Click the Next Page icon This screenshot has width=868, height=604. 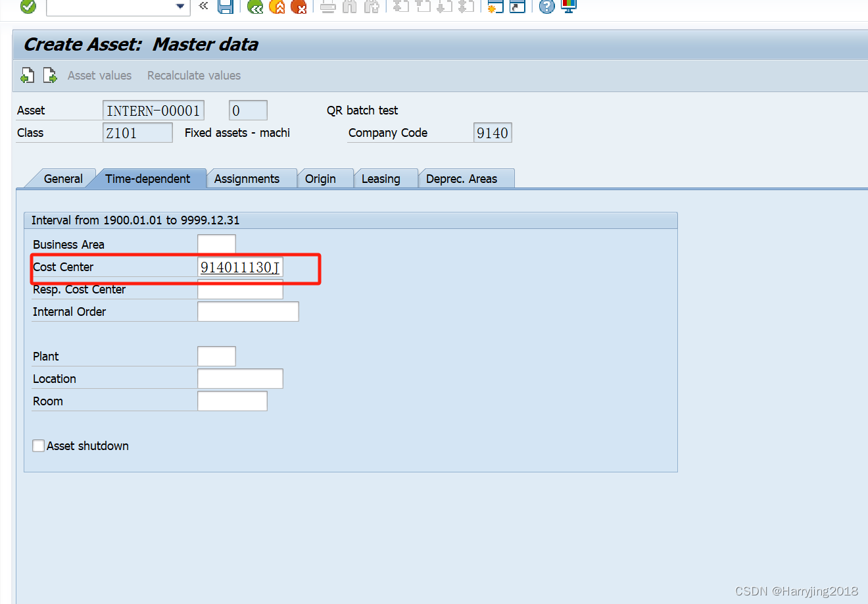tap(445, 7)
